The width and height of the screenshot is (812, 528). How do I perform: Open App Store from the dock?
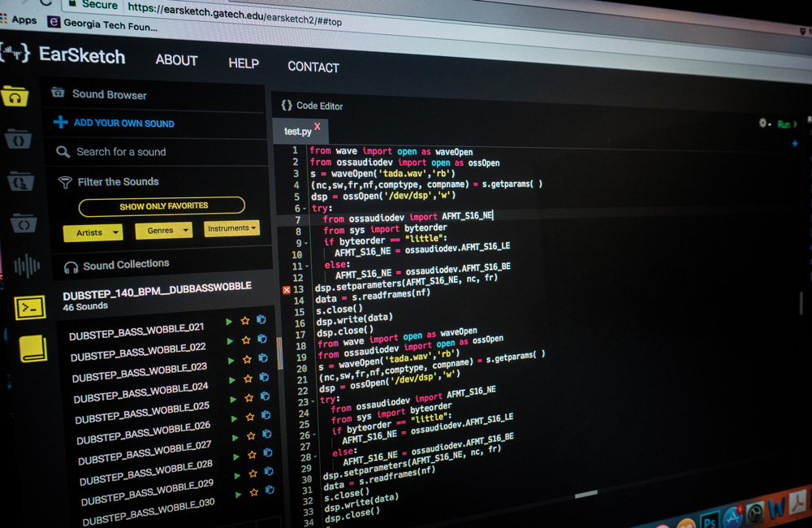(732, 516)
